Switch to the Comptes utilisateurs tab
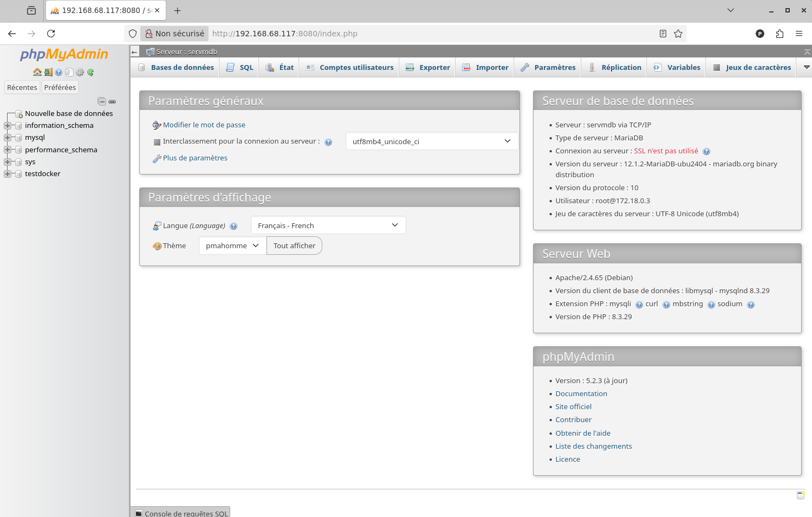This screenshot has height=517, width=812. [350, 68]
